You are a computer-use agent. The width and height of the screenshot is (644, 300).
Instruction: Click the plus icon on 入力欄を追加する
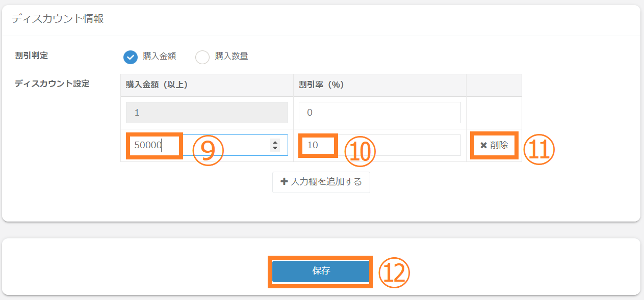[285, 182]
